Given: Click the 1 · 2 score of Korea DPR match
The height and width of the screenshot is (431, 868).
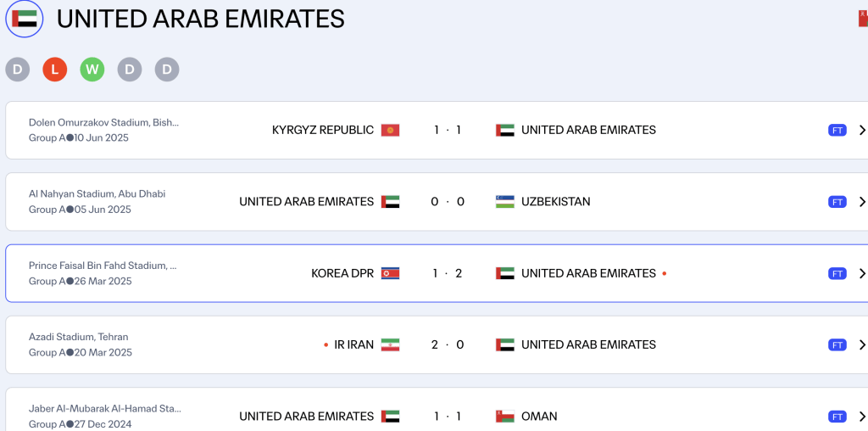Looking at the screenshot, I should point(447,273).
